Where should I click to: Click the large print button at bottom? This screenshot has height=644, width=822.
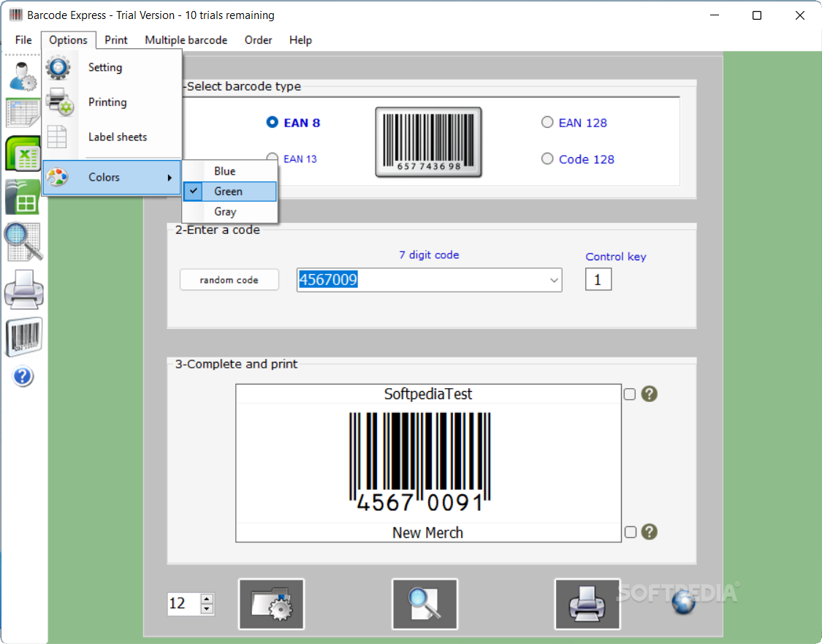coord(587,604)
